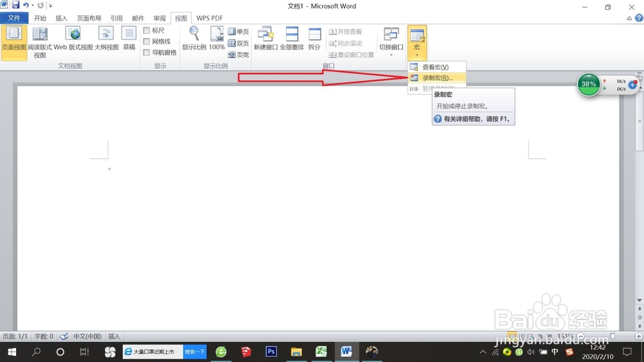Toggle 插入 insert mode in the status bar
The height and width of the screenshot is (362, 644).
coord(114,336)
